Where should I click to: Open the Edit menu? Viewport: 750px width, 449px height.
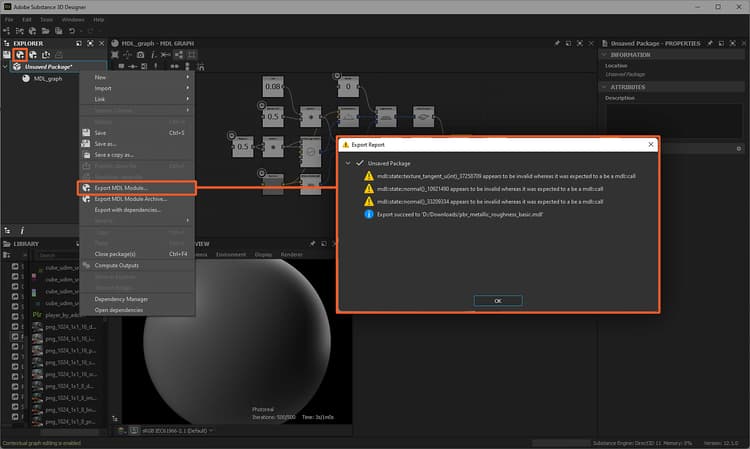(27, 20)
